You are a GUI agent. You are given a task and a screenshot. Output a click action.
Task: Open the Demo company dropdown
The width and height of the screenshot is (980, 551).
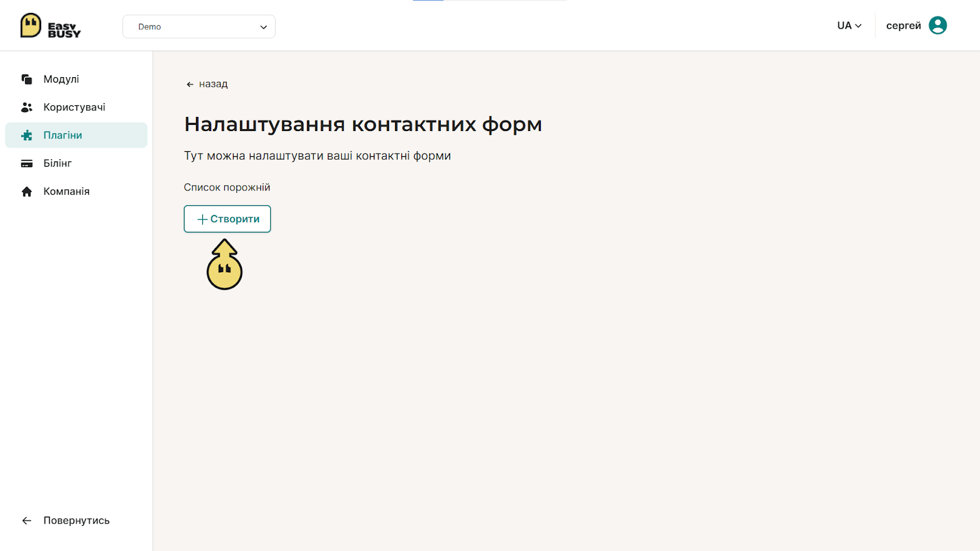point(199,26)
